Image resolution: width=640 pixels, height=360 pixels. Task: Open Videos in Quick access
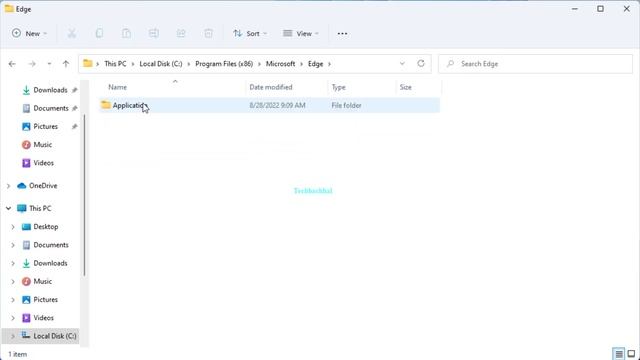[43, 163]
